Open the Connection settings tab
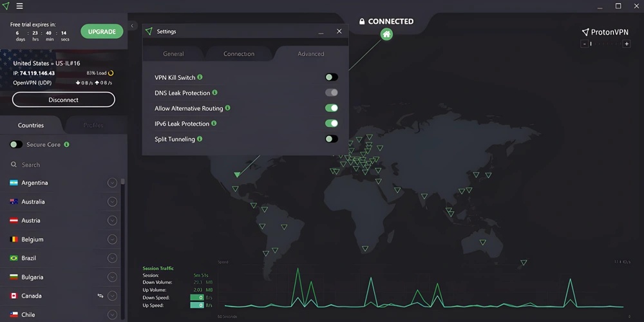The height and width of the screenshot is (322, 644). pos(239,54)
